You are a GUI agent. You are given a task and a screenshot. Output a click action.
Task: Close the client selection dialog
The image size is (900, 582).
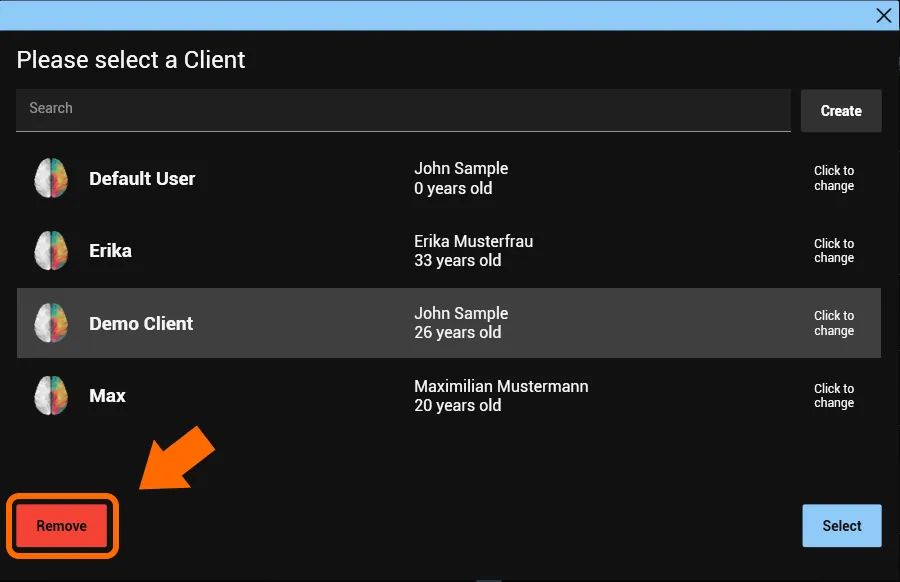(x=884, y=15)
